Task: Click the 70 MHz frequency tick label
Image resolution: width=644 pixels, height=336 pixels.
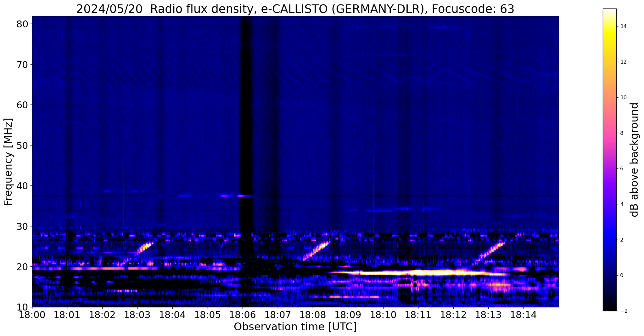Action: click(22, 65)
